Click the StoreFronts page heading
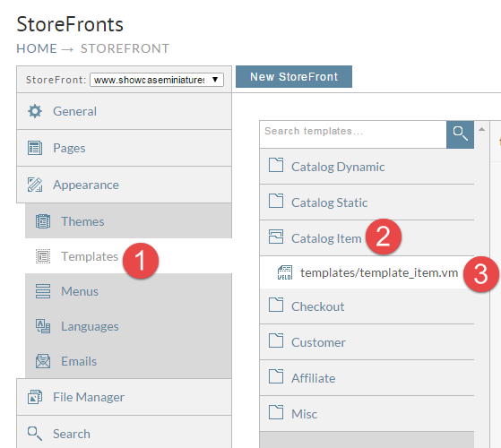The height and width of the screenshot is (448, 501). pos(70,24)
